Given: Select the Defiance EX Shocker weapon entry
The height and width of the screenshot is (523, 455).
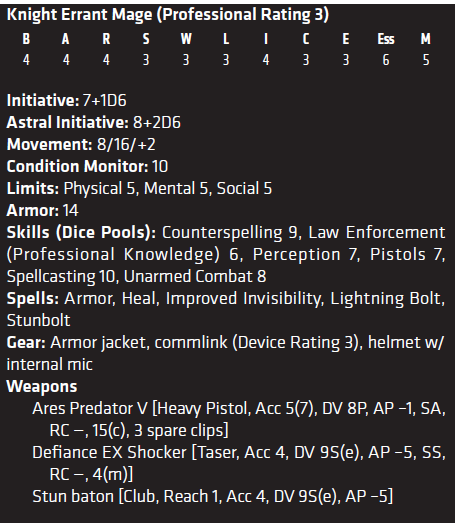Looking at the screenshot, I should pyautogui.click(x=239, y=463).
